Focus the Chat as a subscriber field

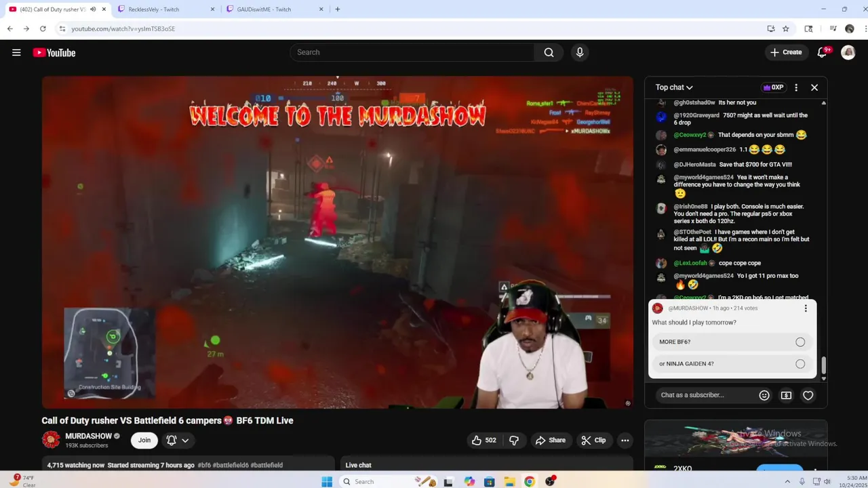[705, 395]
